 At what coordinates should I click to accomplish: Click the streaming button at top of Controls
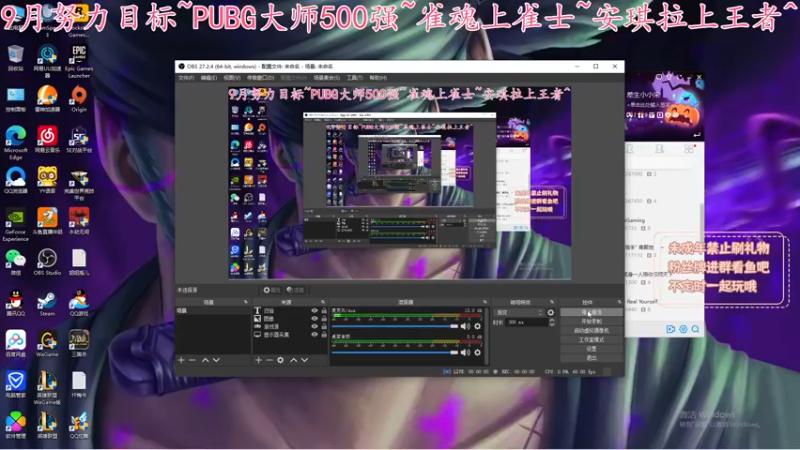(591, 312)
